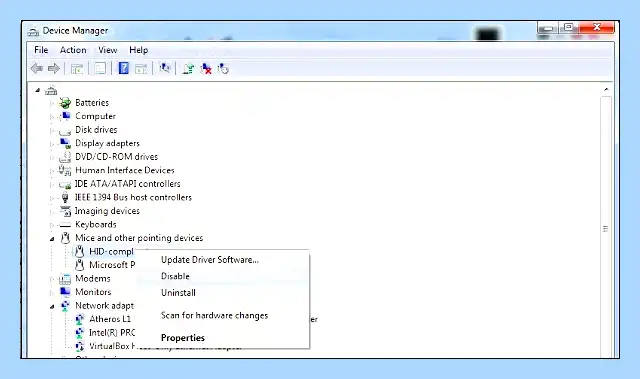Viewport: 640px width, 379px height.
Task: Close the Device Manager window
Action: pyautogui.click(x=597, y=27)
